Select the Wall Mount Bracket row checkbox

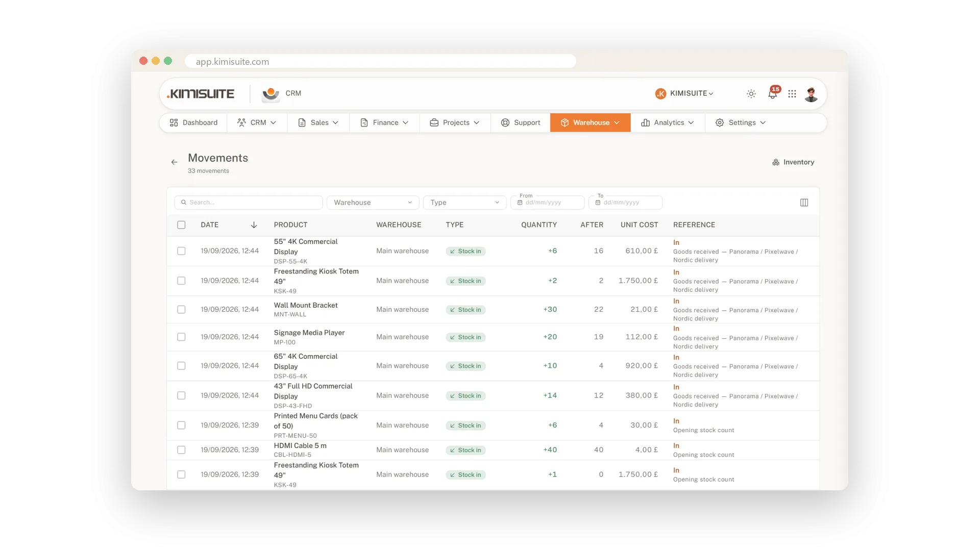181,310
